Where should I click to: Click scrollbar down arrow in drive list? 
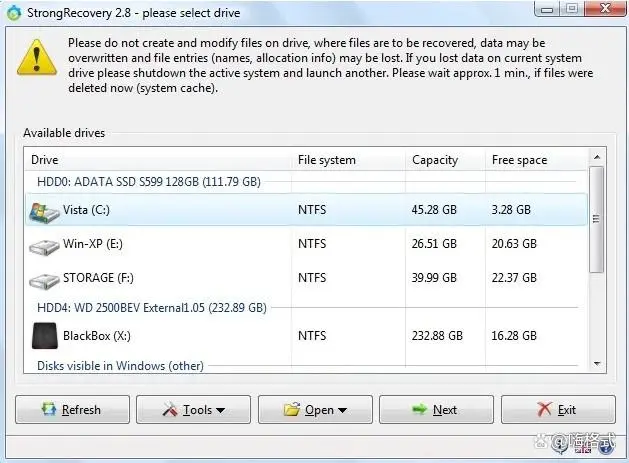coord(597,364)
